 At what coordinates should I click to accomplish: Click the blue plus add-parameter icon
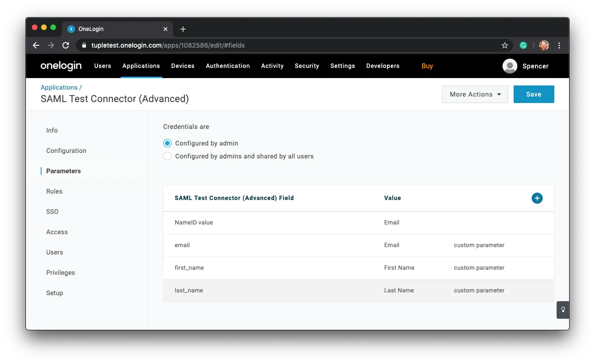[537, 198]
